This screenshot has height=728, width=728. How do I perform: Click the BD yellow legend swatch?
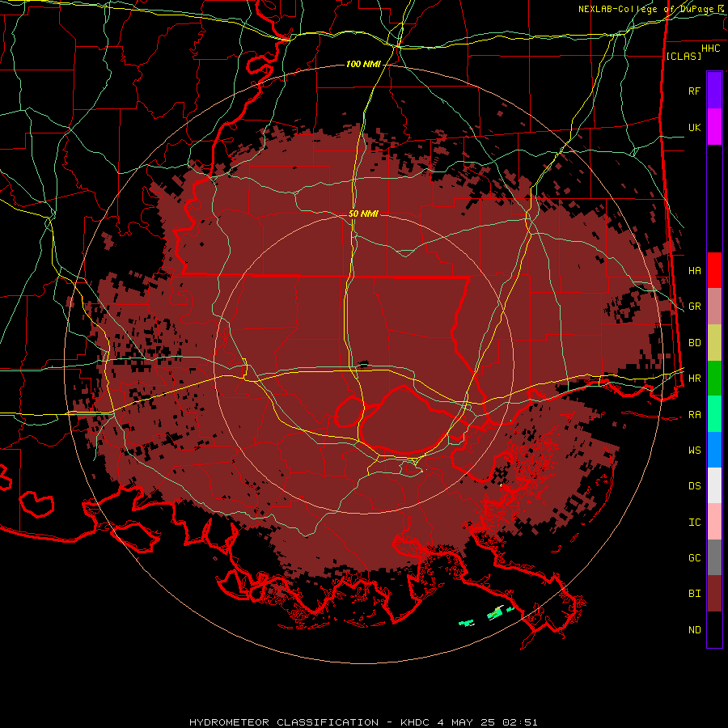pyautogui.click(x=714, y=343)
